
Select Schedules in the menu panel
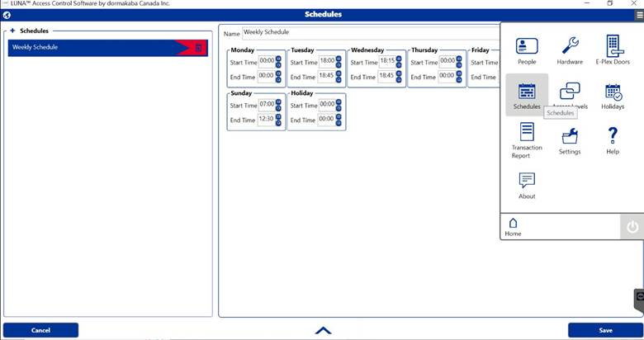pos(527,95)
